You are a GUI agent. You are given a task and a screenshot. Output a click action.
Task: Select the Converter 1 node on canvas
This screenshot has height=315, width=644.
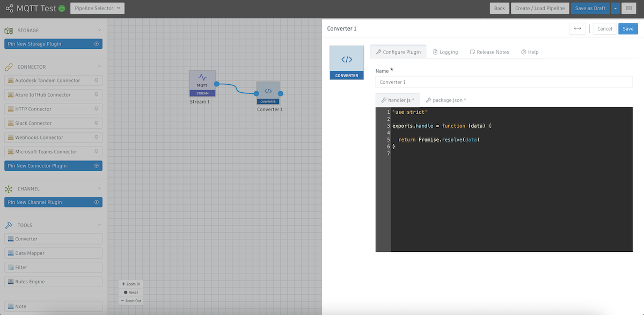pyautogui.click(x=268, y=92)
